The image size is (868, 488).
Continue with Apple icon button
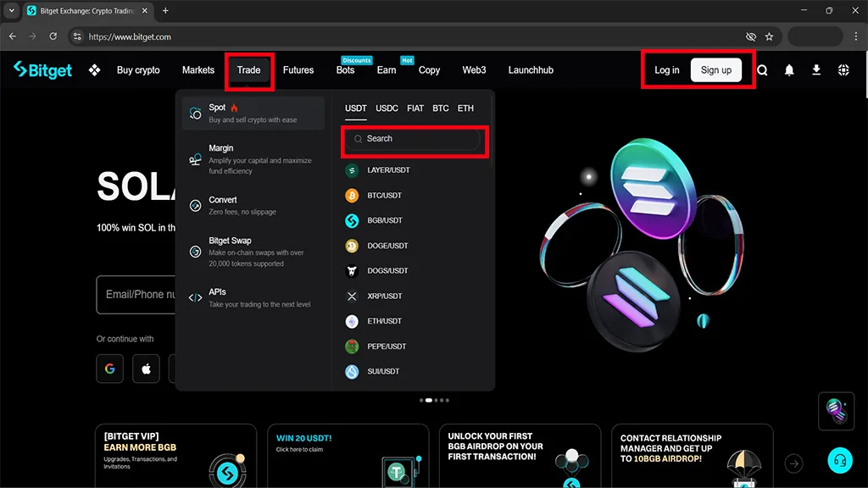tap(146, 369)
